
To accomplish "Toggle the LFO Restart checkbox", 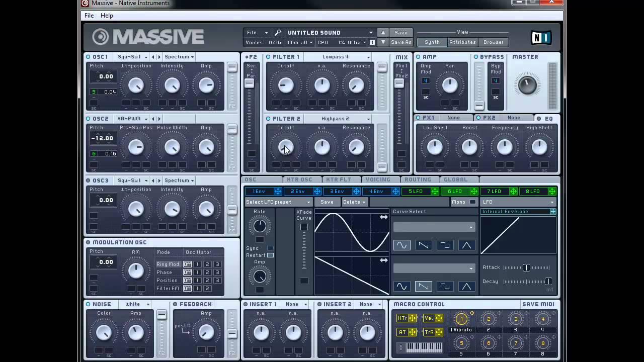I will [x=270, y=255].
